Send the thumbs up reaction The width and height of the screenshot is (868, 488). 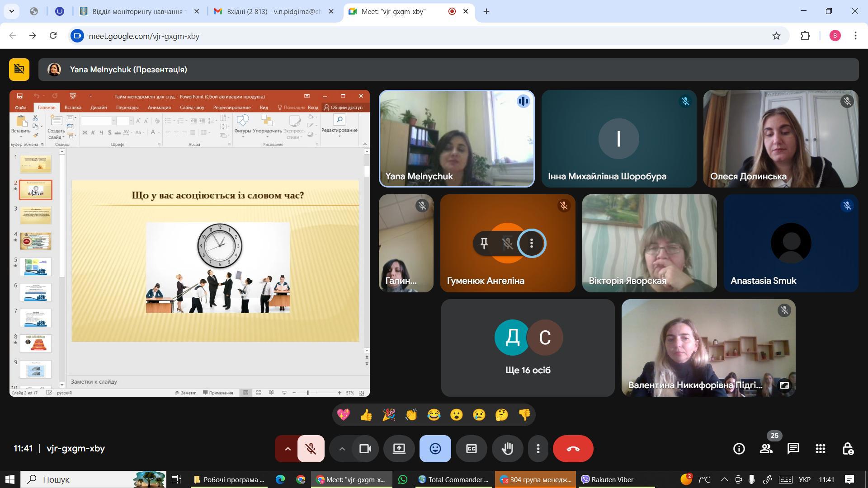tap(366, 415)
